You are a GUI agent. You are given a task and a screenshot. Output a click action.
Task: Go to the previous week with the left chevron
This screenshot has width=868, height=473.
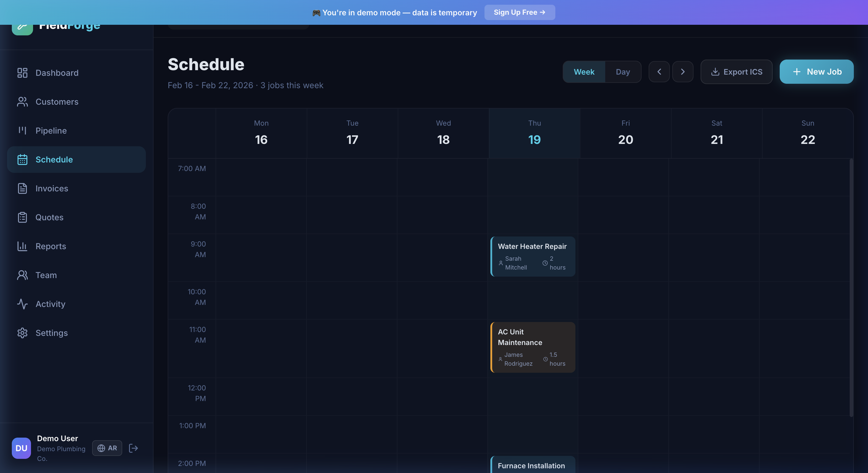coord(659,72)
